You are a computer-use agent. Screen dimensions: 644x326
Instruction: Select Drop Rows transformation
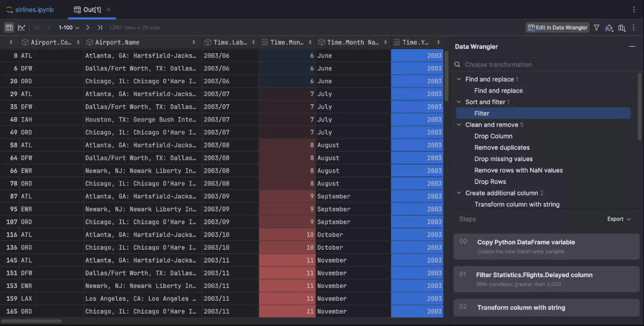pyautogui.click(x=490, y=182)
